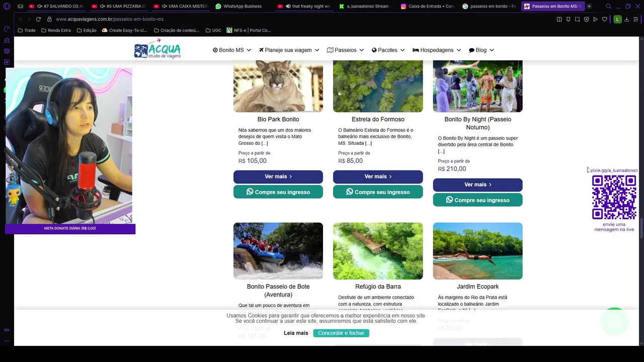
Task: Click the address bar URL field
Action: (x=302, y=19)
